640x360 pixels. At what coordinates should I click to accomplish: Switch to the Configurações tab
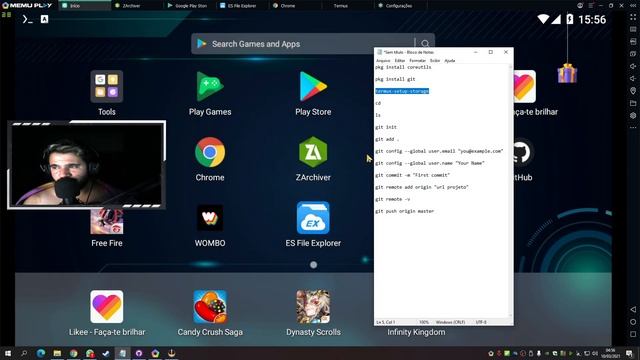click(400, 6)
